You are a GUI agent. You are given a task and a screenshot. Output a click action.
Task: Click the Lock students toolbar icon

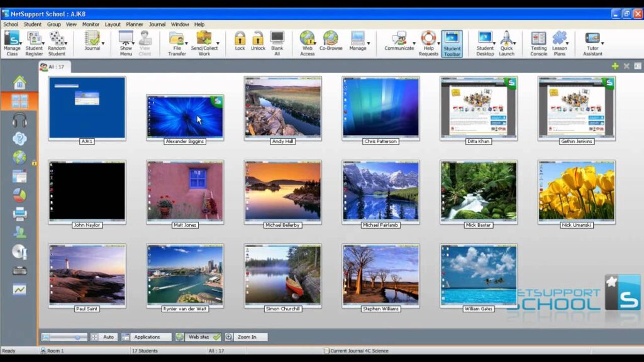(240, 41)
